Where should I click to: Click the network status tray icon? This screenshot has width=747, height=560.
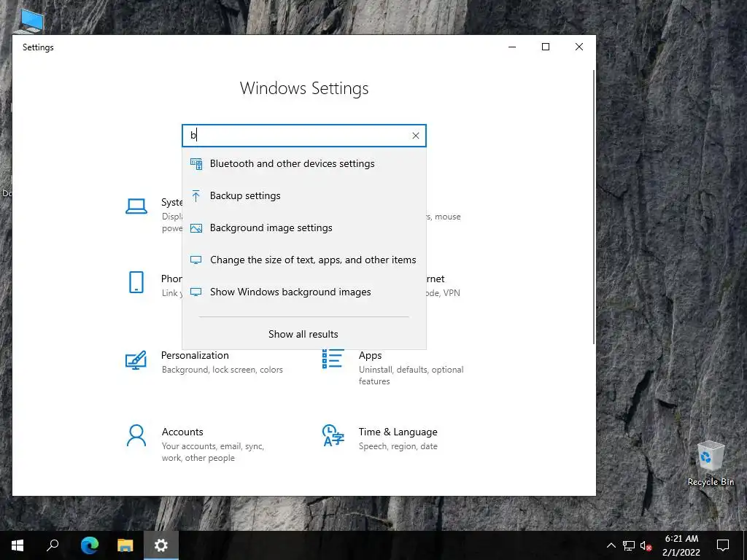(629, 545)
